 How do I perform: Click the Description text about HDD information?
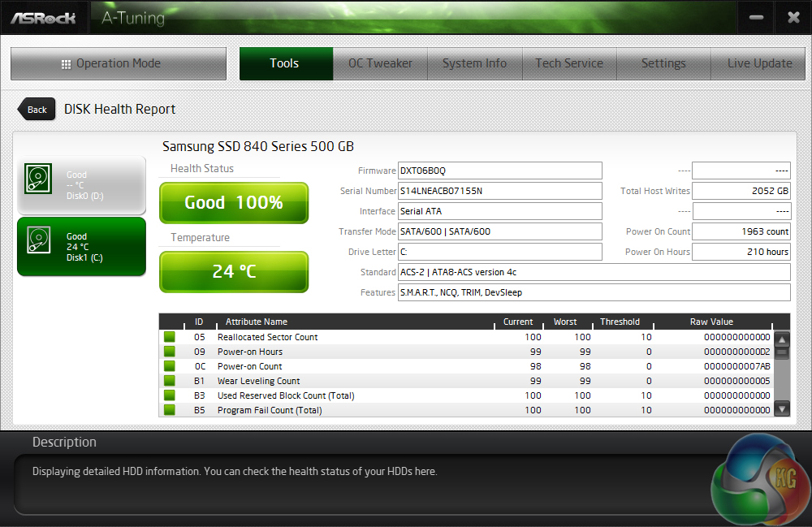pyautogui.click(x=235, y=471)
